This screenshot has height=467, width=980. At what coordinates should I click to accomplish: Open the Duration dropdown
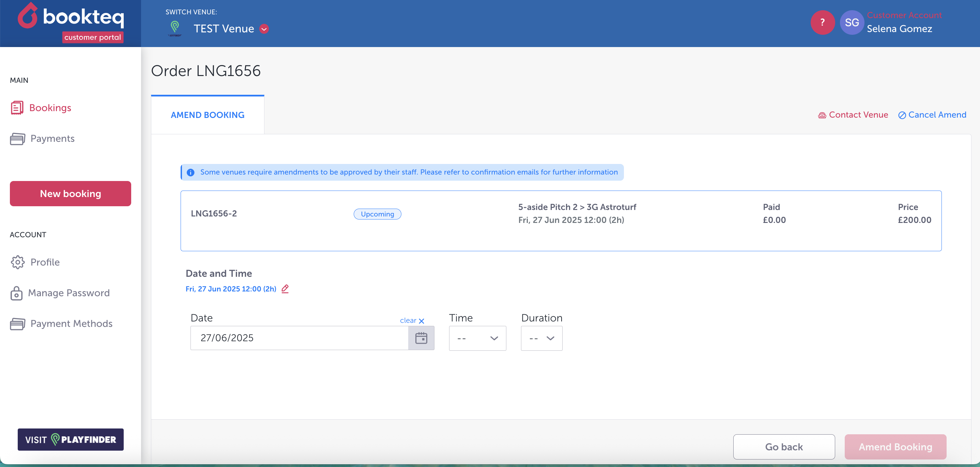click(x=541, y=338)
